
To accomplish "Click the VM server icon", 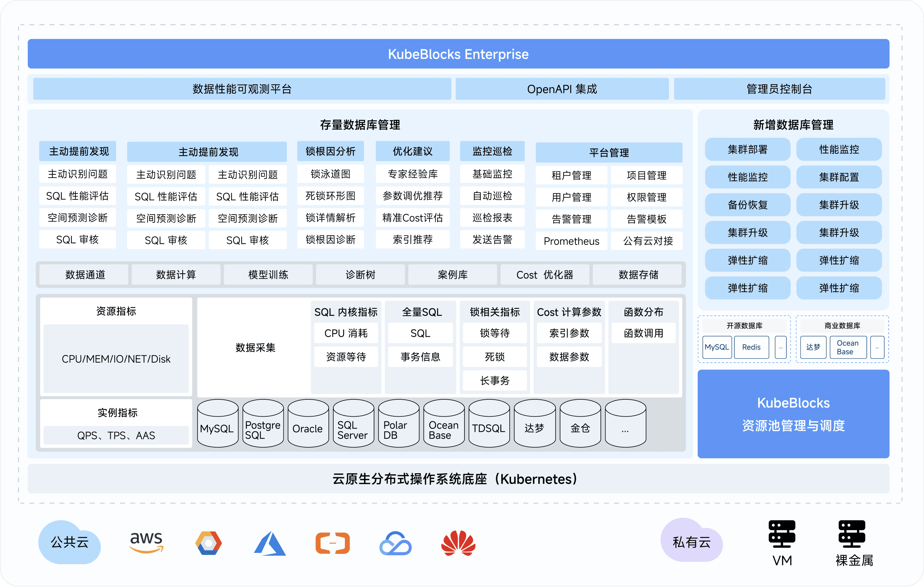I will click(x=782, y=534).
